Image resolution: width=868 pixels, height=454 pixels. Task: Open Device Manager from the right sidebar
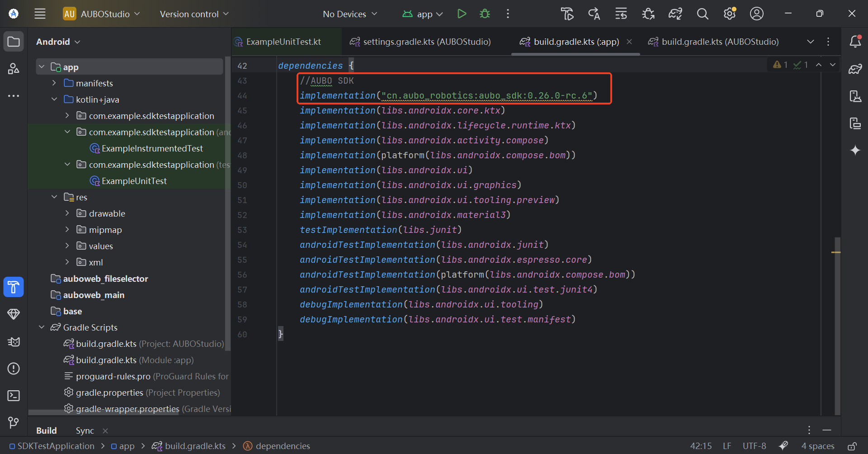coord(855,96)
